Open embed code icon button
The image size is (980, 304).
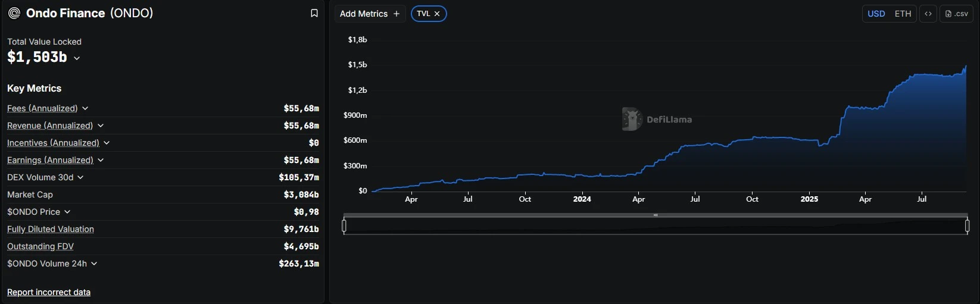pyautogui.click(x=928, y=14)
